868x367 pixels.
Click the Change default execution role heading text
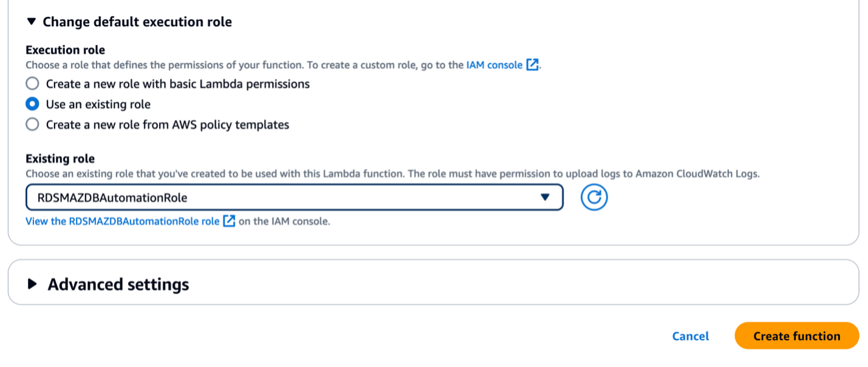137,22
